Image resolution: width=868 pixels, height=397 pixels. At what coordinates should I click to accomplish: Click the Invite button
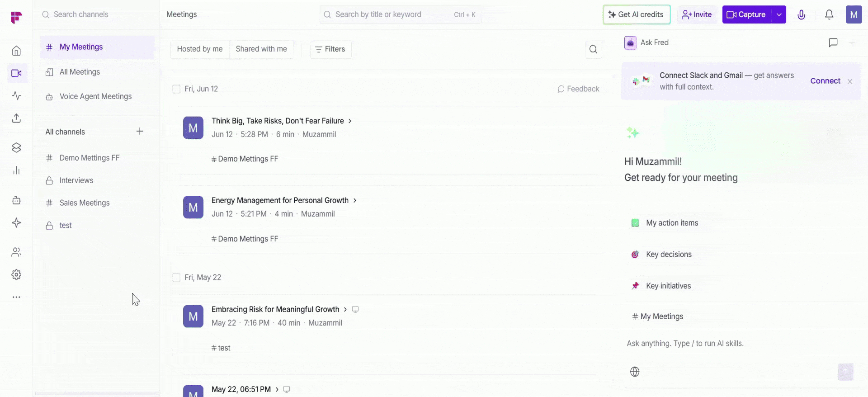pyautogui.click(x=697, y=14)
